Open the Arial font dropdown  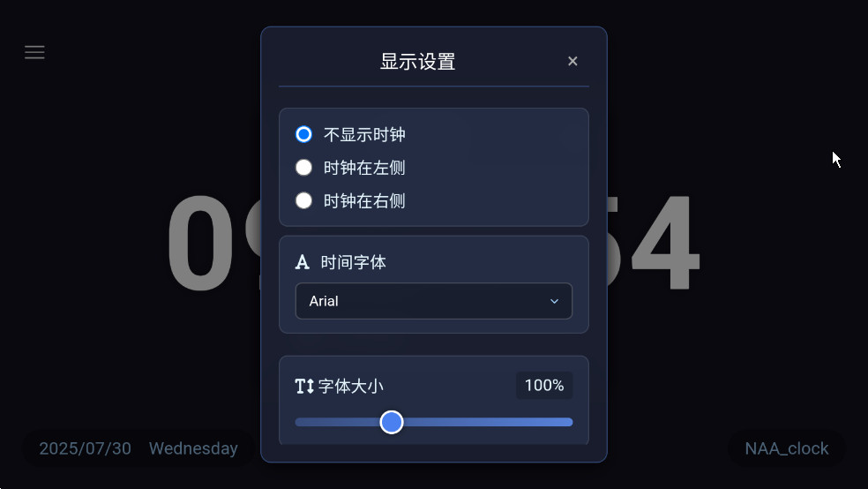(433, 301)
